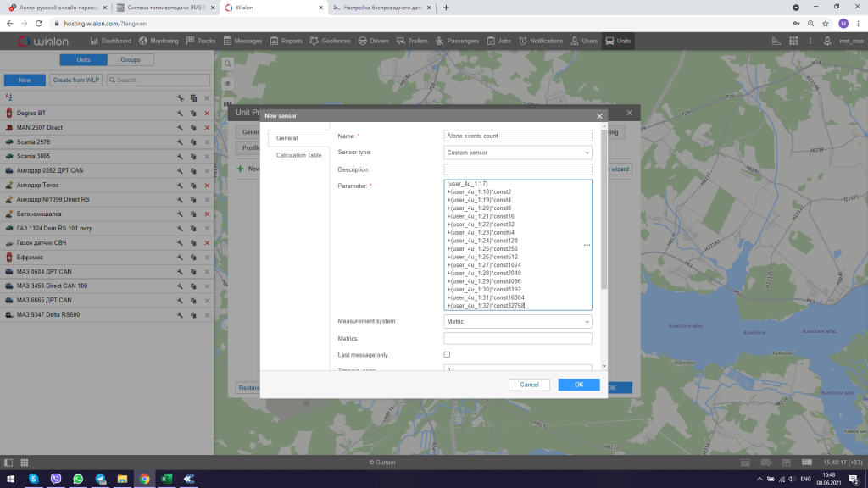
Task: Copy the МАЗ 6665 ДРТ CAN unit
Action: coord(194,301)
